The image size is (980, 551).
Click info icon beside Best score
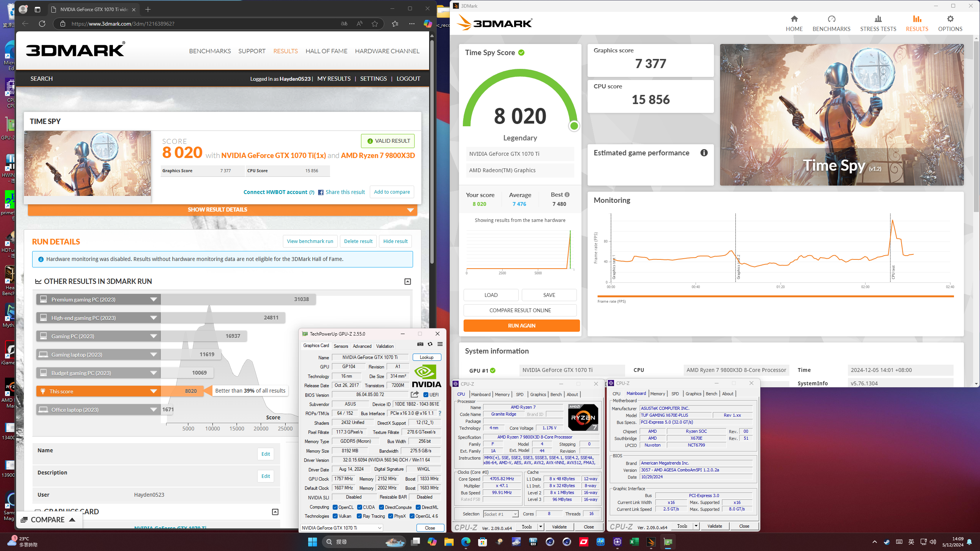coord(567,194)
